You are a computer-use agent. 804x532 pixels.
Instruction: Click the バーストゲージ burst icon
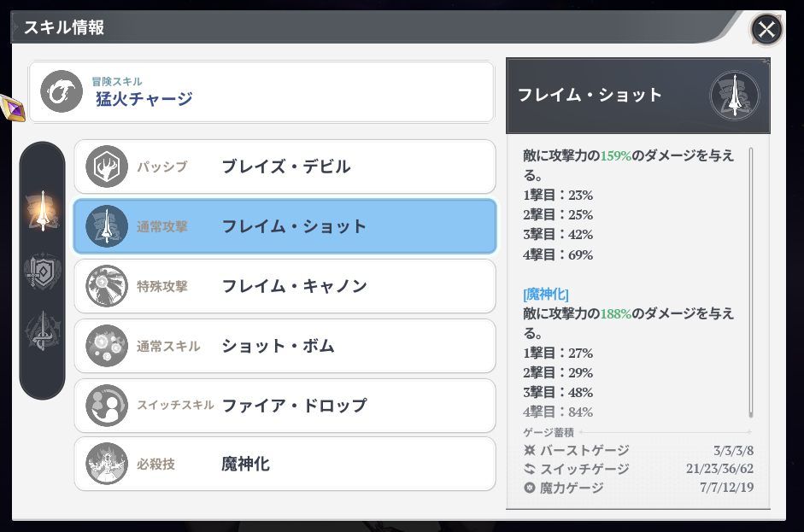531,450
